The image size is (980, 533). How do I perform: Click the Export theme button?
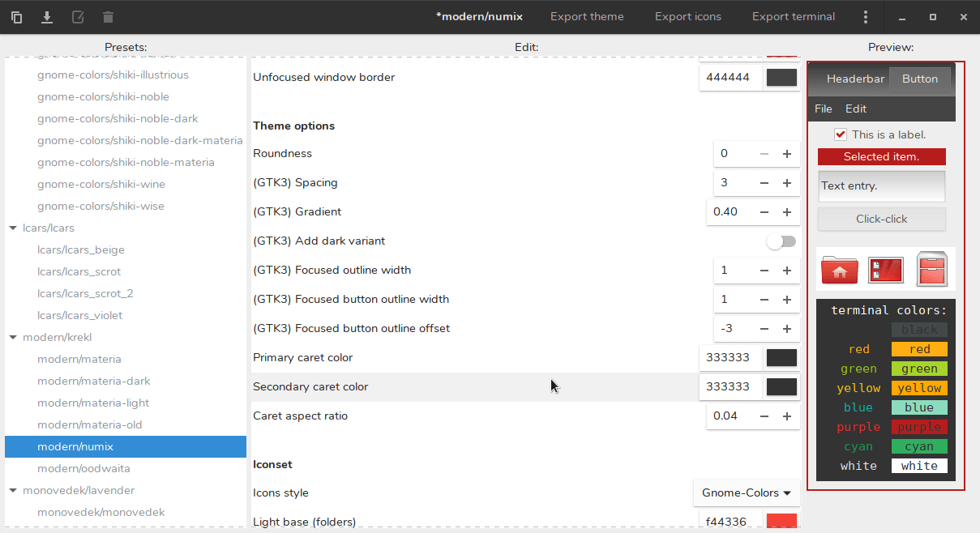click(587, 17)
